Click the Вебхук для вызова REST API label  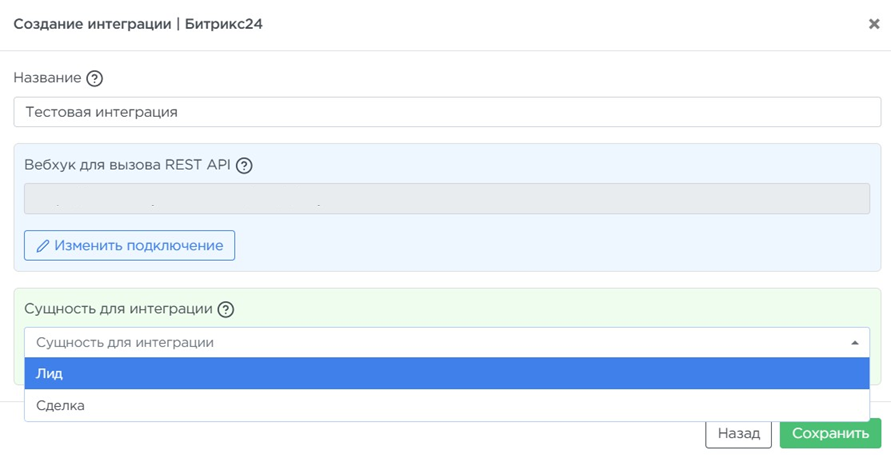point(128,166)
